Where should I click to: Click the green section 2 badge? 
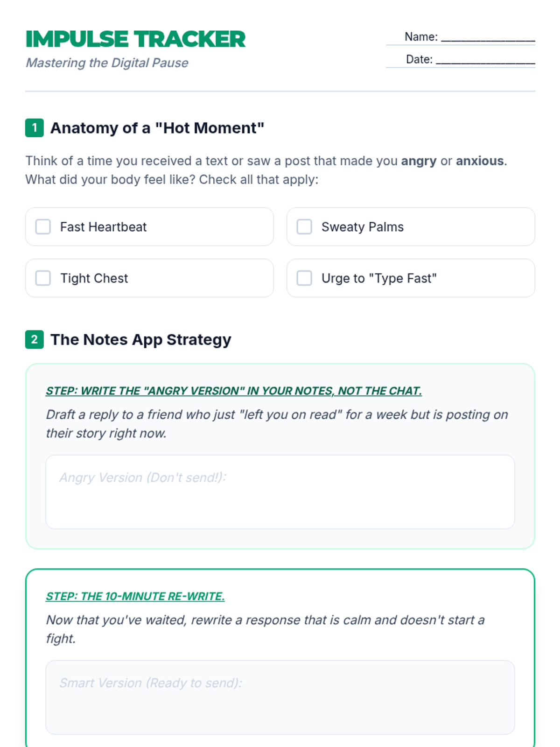35,339
